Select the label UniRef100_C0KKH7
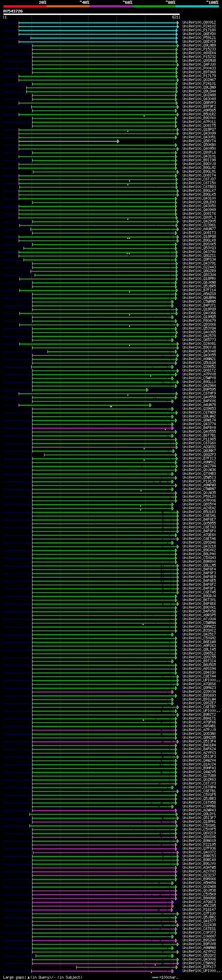222x980 pixels. tap(199, 937)
